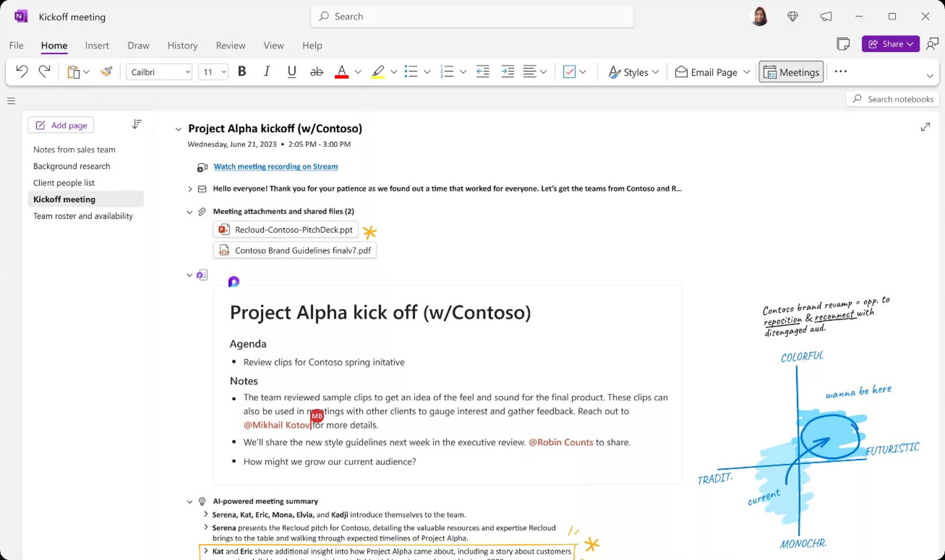Image resolution: width=945 pixels, height=560 pixels.
Task: Open the Calibri font name box
Action: coord(159,72)
